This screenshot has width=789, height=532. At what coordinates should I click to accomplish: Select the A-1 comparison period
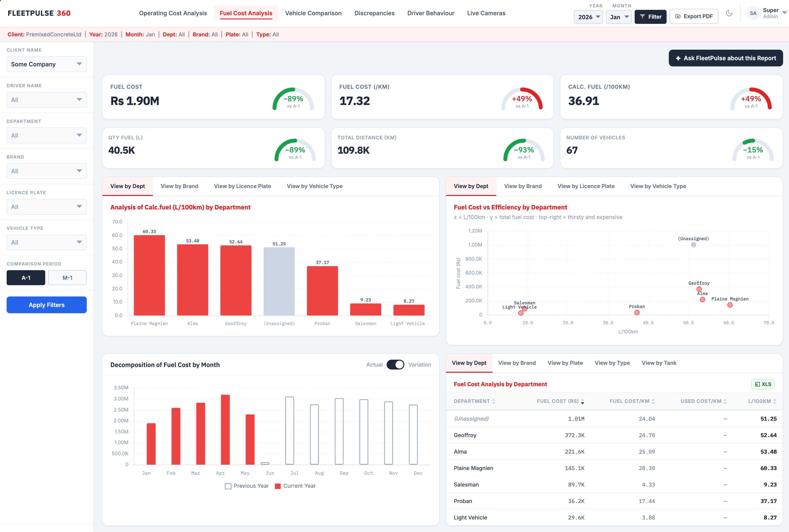click(x=26, y=278)
